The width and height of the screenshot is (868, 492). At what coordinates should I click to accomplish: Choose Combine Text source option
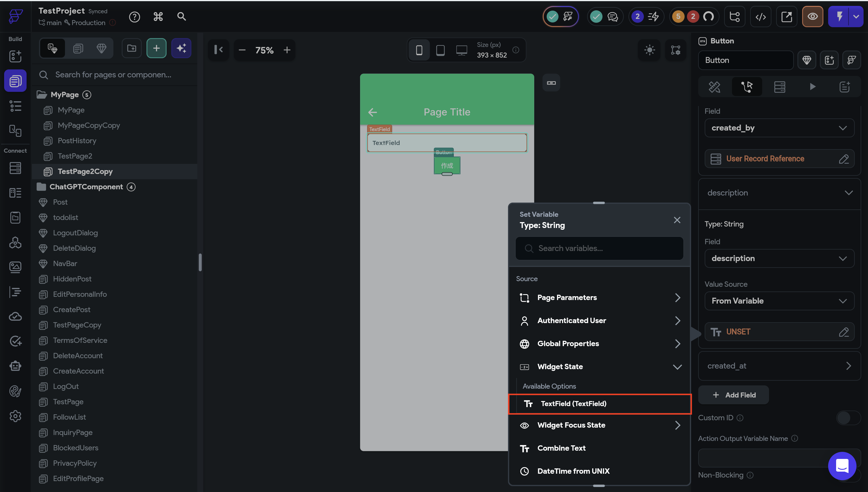[x=561, y=448]
